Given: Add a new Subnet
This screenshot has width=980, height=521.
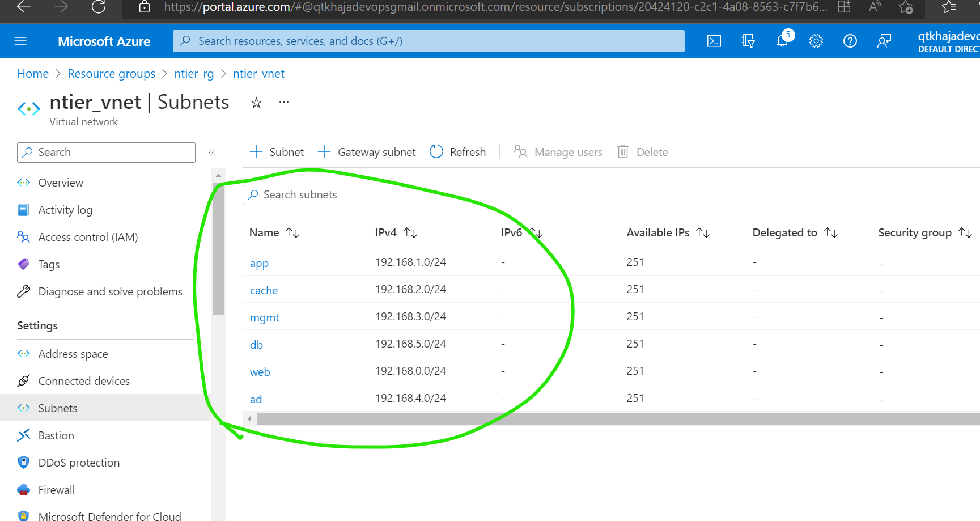Looking at the screenshot, I should (277, 152).
